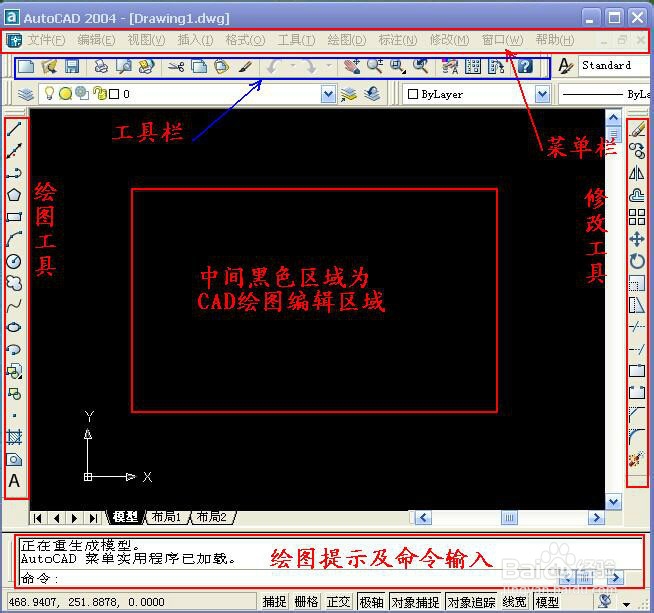Viewport: 654px width, 613px height.
Task: Open the 视图(V) menu
Action: coord(146,40)
